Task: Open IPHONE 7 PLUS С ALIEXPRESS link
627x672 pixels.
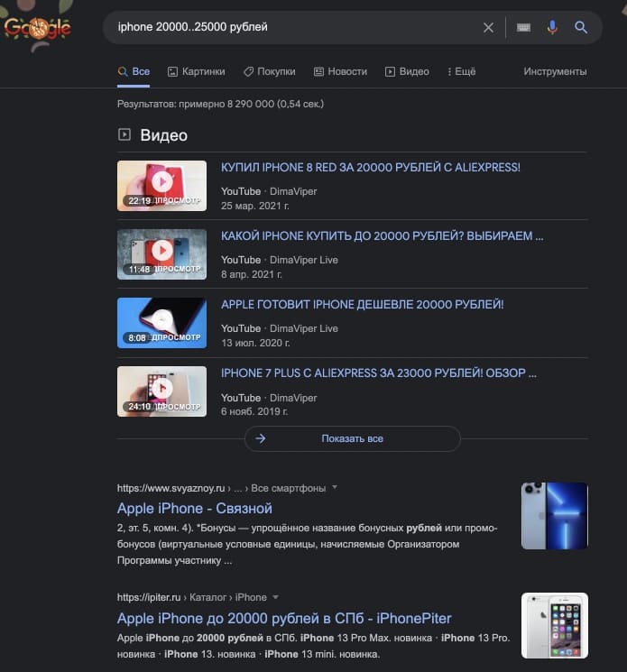Action: tap(378, 373)
